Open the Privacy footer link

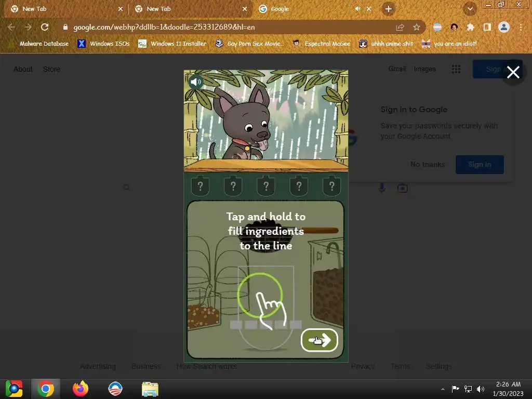point(363,366)
